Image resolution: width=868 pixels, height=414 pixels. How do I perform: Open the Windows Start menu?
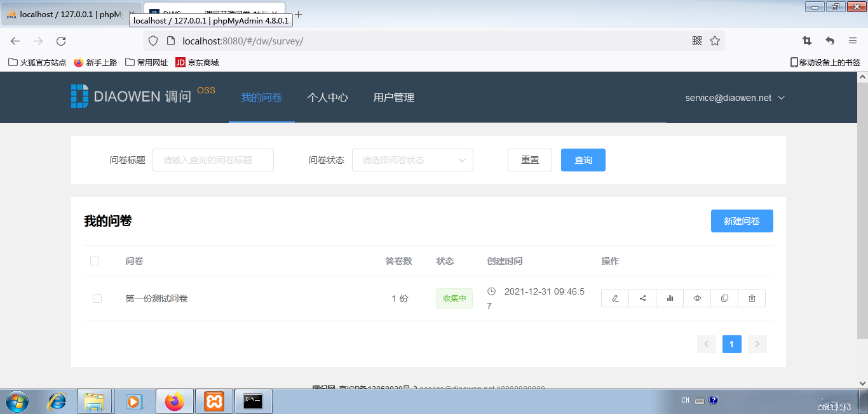pyautogui.click(x=17, y=401)
